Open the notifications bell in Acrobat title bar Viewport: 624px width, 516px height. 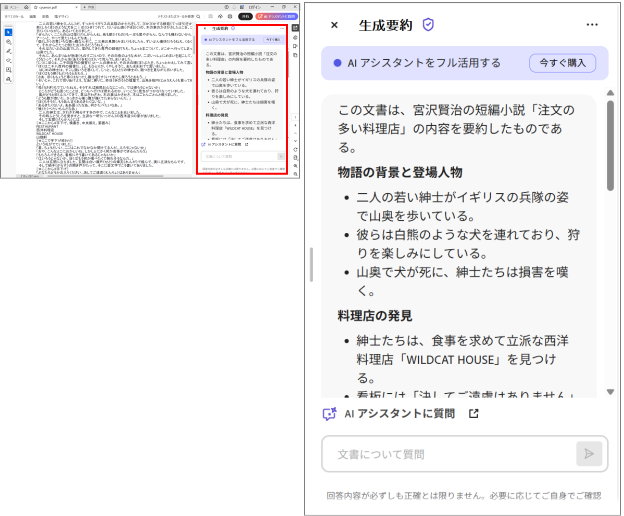pyautogui.click(x=234, y=7)
